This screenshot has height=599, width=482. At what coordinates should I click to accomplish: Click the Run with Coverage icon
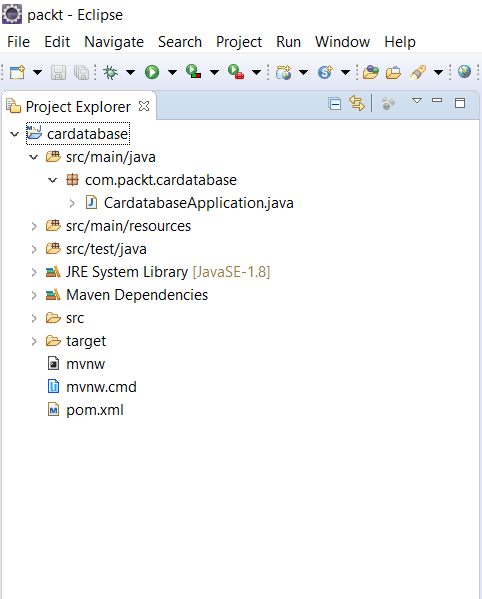(194, 71)
